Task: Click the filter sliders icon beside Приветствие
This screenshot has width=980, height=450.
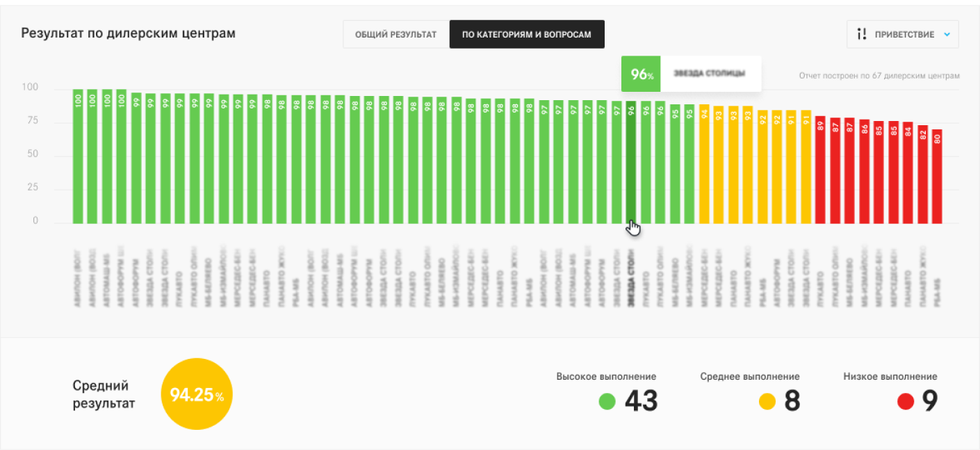Action: [x=862, y=34]
